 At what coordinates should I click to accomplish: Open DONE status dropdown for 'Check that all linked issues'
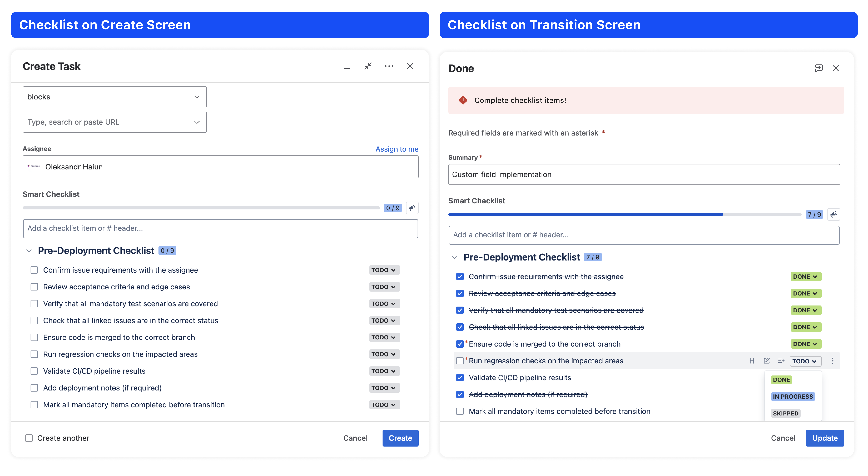coord(806,327)
